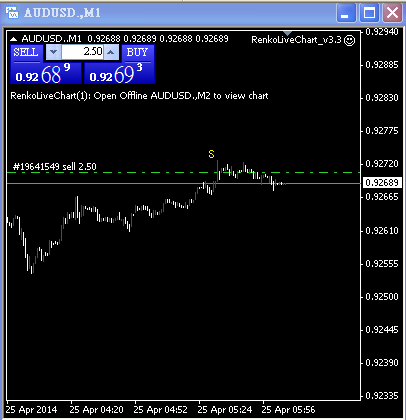
Task: Click the sell price 0.92689 tile
Action: [x=46, y=73]
